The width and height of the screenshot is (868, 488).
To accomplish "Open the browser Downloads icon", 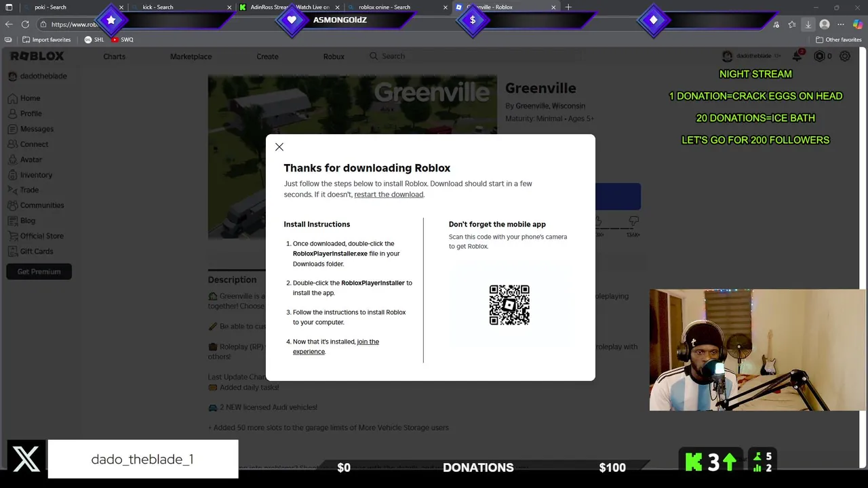I will [808, 24].
